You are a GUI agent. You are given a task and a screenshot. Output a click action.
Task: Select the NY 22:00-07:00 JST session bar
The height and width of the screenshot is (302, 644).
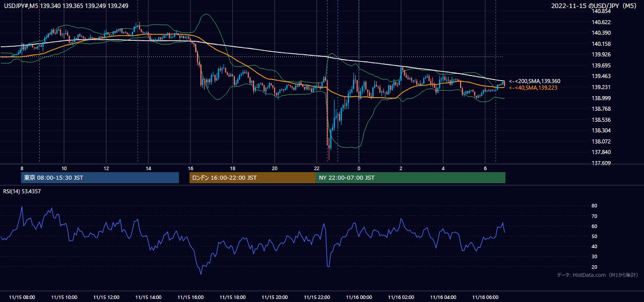tap(410, 178)
